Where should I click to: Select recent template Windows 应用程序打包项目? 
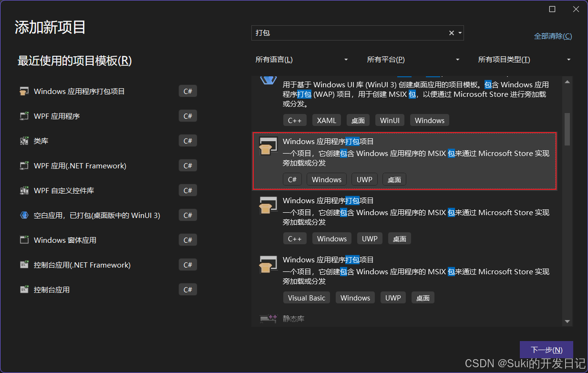tap(108, 91)
